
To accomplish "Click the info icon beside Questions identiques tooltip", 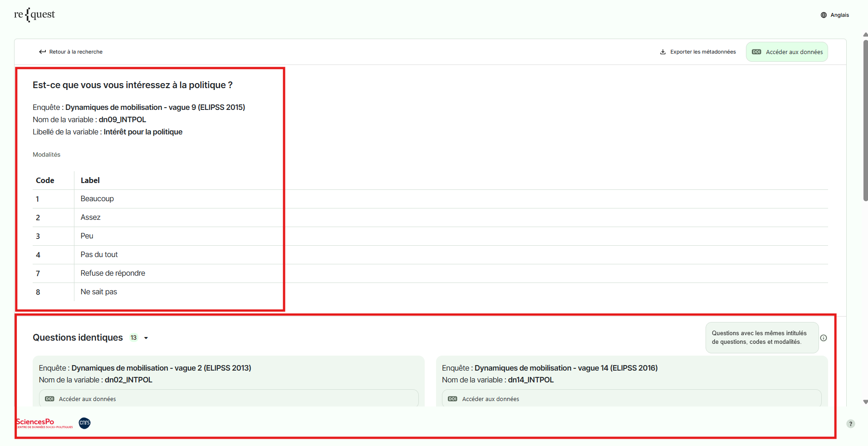I will pos(824,338).
